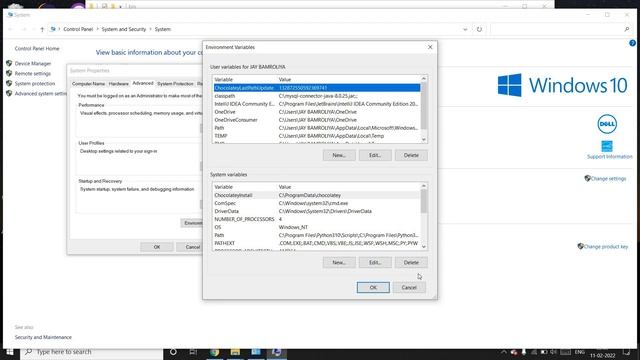Open System protection link
640x360 pixels.
[x=35, y=84]
